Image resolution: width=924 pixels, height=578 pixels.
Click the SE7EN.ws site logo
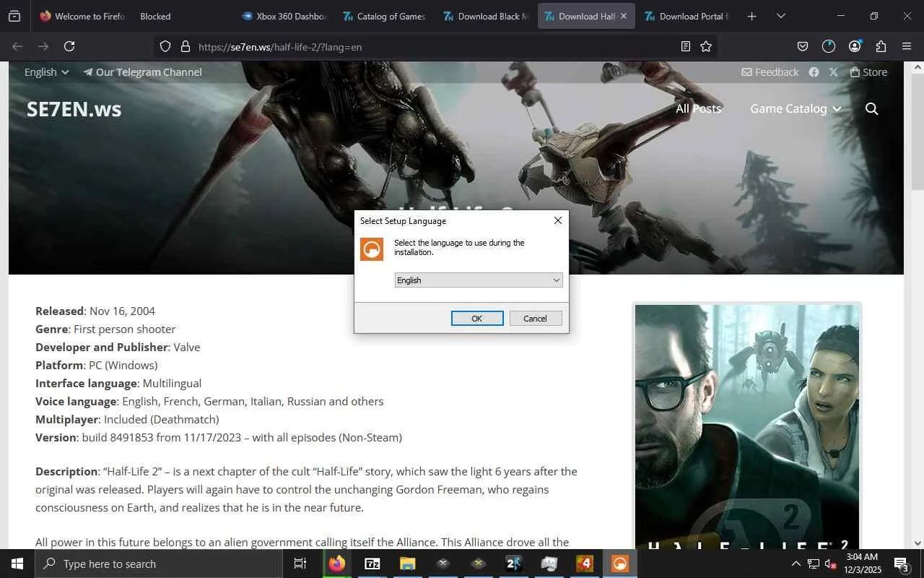pyautogui.click(x=74, y=109)
